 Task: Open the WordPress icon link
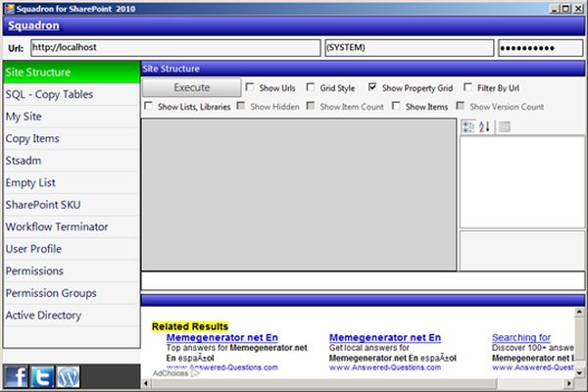tap(68, 376)
